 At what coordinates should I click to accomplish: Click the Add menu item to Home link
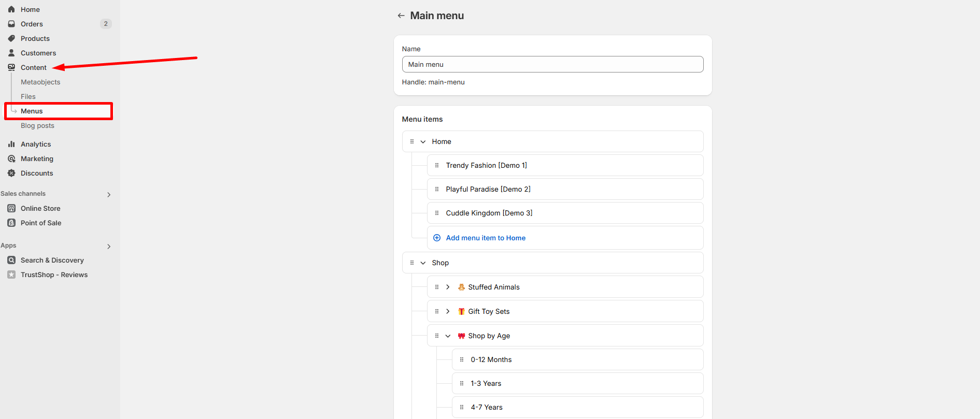pos(486,238)
